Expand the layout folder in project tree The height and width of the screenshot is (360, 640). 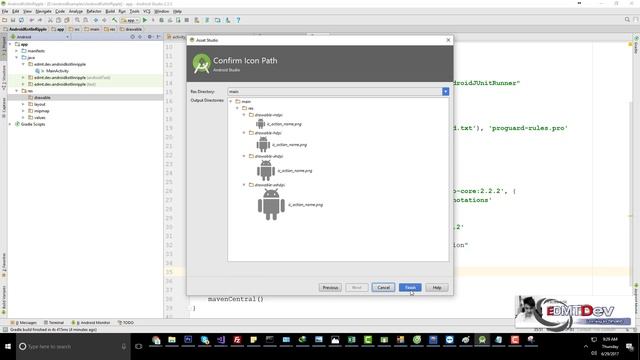[23, 104]
